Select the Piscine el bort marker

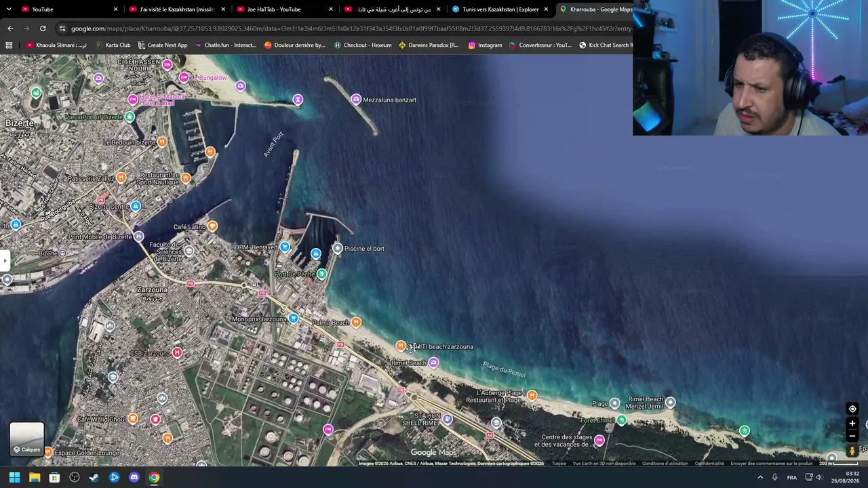pyautogui.click(x=338, y=249)
